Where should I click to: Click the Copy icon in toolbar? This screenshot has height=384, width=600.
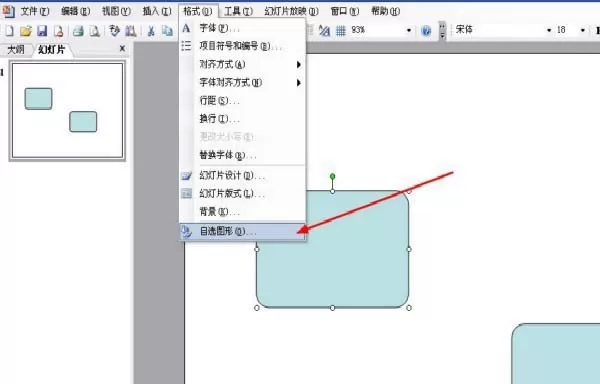[x=167, y=31]
